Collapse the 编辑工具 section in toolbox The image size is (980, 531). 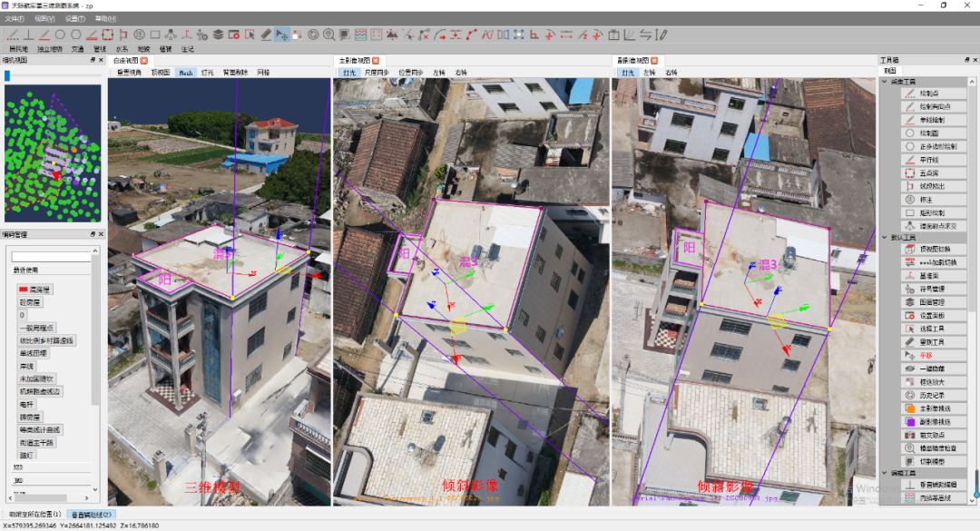click(x=885, y=473)
